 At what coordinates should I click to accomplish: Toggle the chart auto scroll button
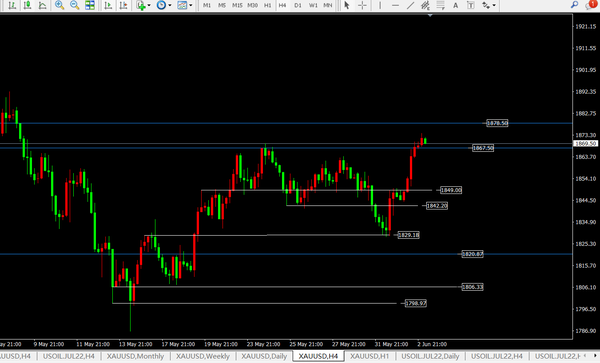pos(108,5)
